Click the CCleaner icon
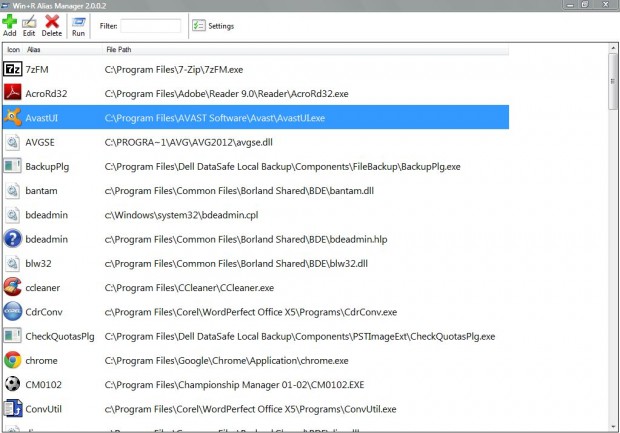The height and width of the screenshot is (433, 620). (12, 287)
